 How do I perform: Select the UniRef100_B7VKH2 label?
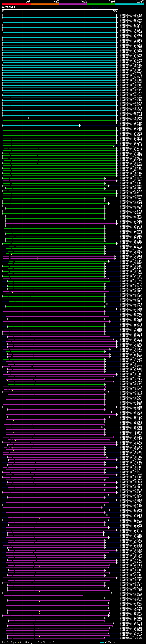pos(131,522)
